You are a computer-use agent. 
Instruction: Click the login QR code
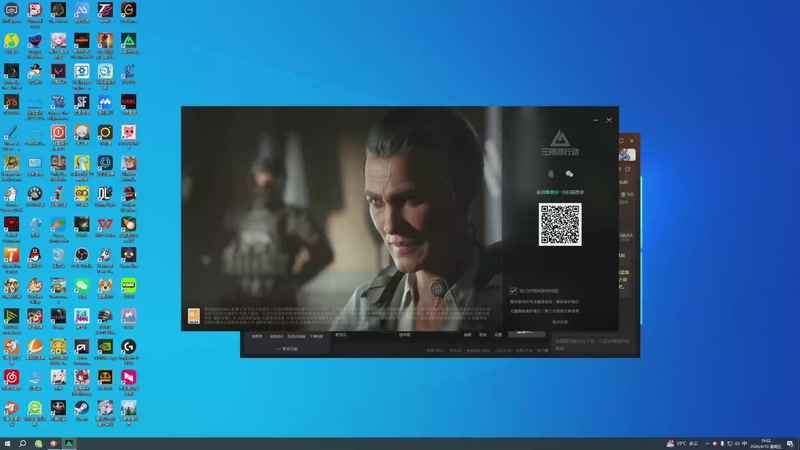coord(560,224)
